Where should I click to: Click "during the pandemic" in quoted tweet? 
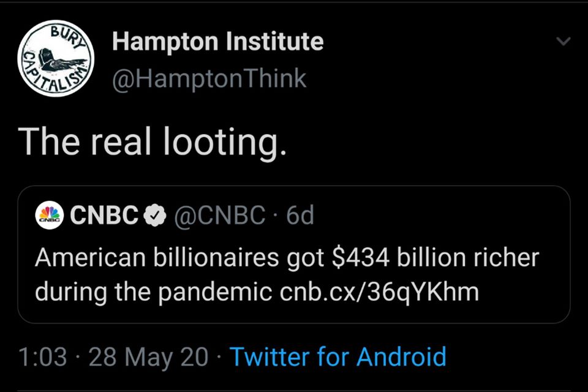[153, 292]
